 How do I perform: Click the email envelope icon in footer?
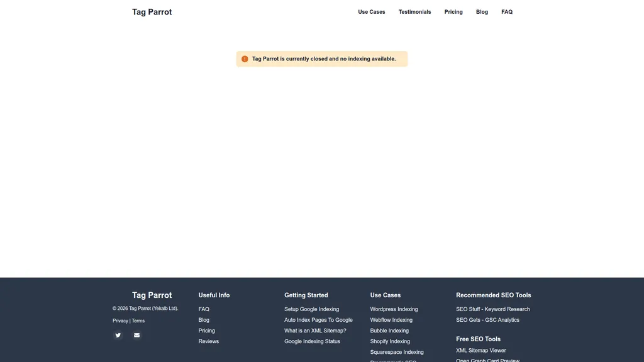136,336
